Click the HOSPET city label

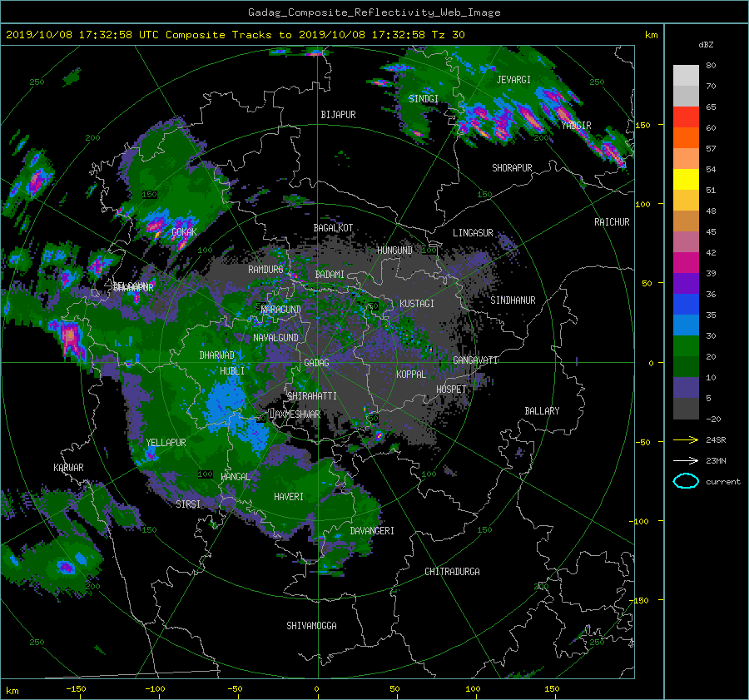[x=451, y=390]
